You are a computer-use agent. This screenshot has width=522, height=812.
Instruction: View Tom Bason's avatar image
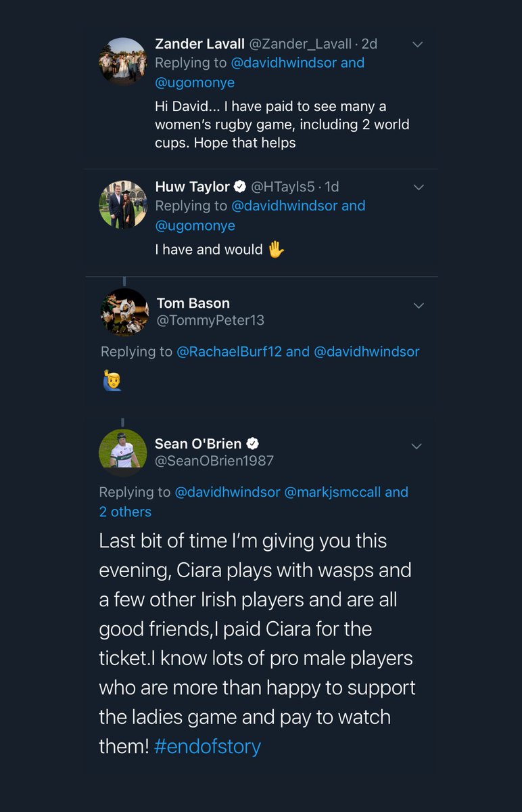[124, 312]
